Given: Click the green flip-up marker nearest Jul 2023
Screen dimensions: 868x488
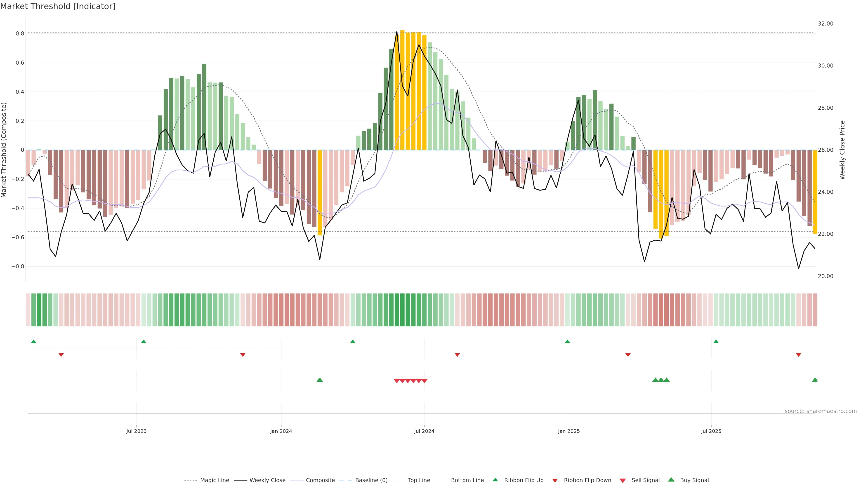Looking at the screenshot, I should (x=144, y=342).
